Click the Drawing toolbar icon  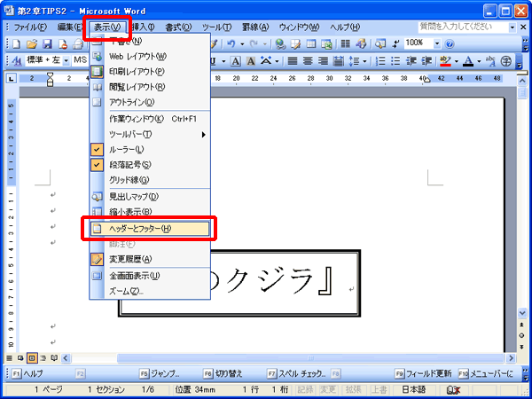pyautogui.click(x=361, y=43)
